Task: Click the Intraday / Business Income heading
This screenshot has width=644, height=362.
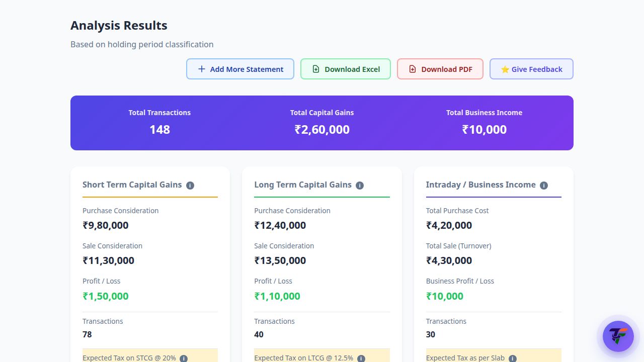Action: pos(481,185)
